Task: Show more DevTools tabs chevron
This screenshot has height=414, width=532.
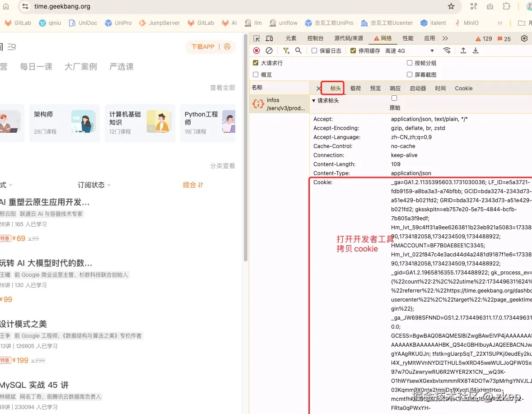Action: point(445,38)
